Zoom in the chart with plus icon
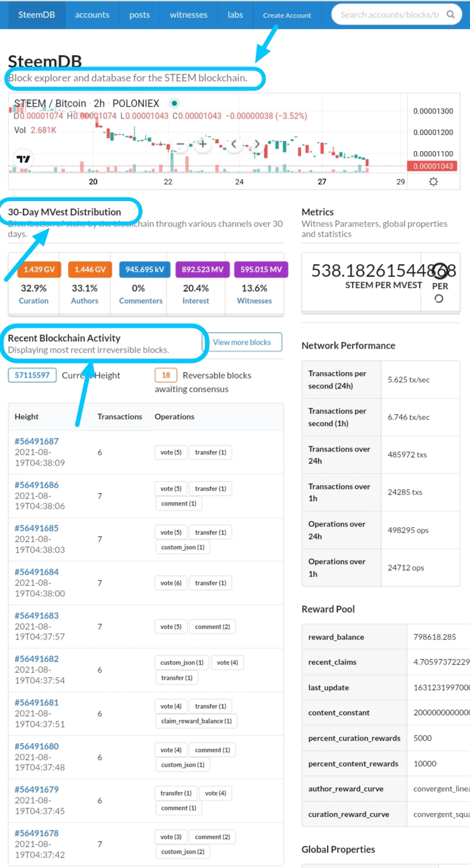This screenshot has width=470, height=868. 203,144
